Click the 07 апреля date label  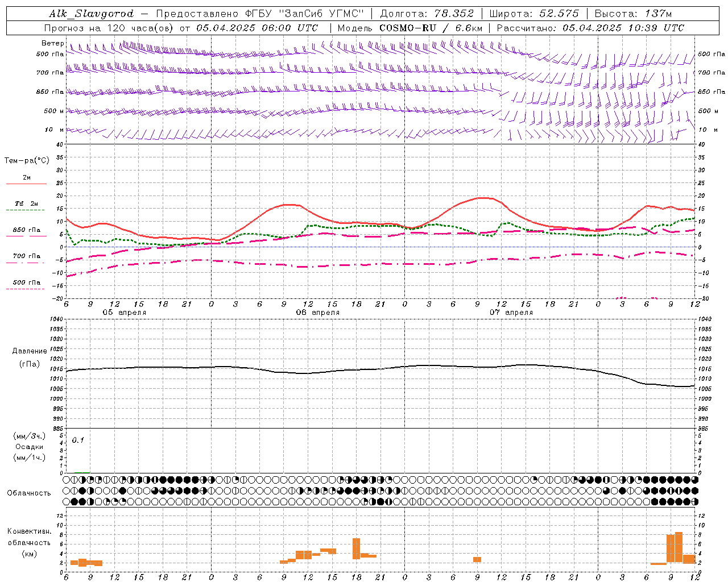click(x=511, y=313)
